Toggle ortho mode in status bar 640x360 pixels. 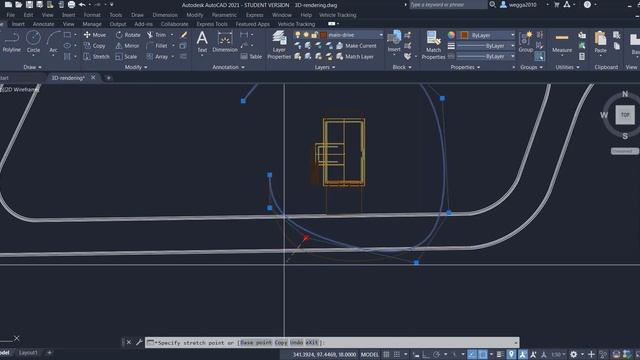[x=426, y=354]
